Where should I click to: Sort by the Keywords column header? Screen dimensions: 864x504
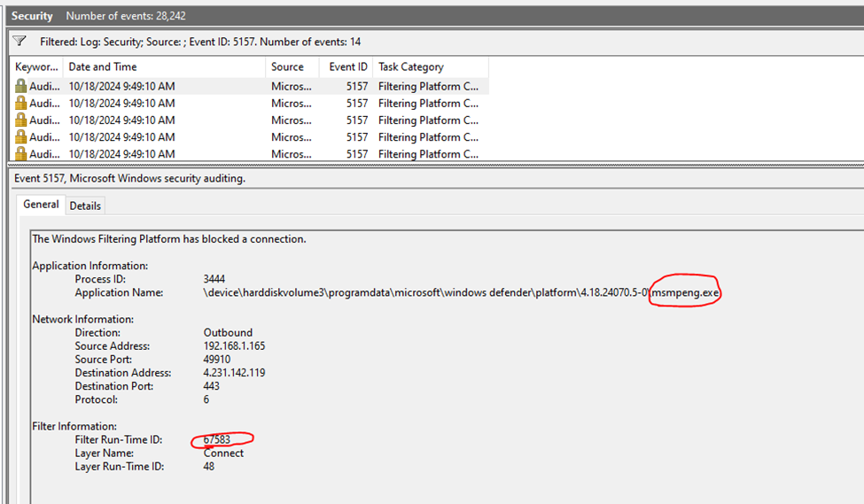[x=36, y=66]
